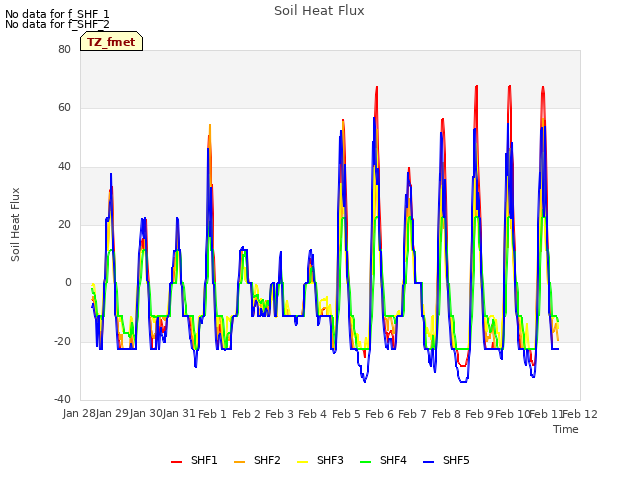640x480 pixels.
Task: Click the Feb 1 x-axis date label
Action: pos(212,414)
